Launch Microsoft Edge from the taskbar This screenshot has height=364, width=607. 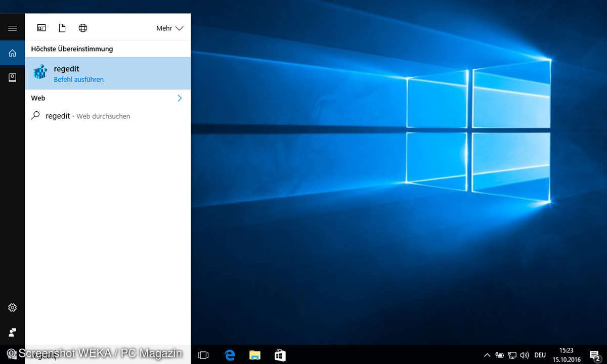coord(230,355)
